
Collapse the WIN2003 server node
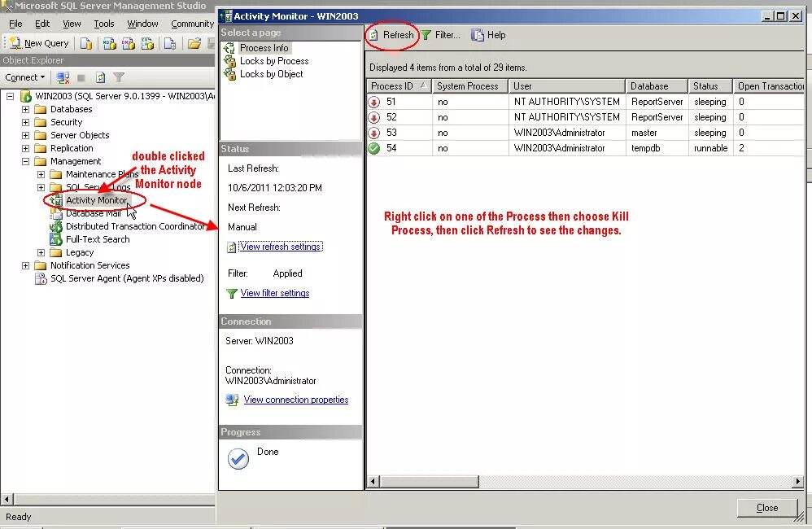[x=11, y=96]
